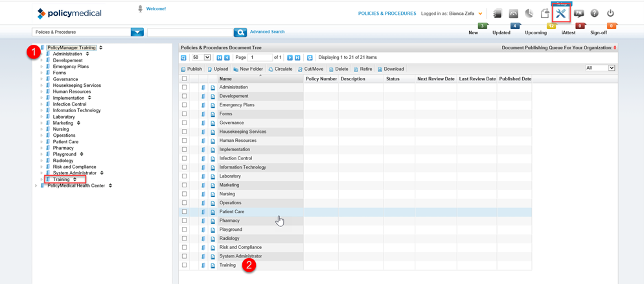This screenshot has width=644, height=284.
Task: Open the Risk and Compliance grid row
Action: point(240,248)
